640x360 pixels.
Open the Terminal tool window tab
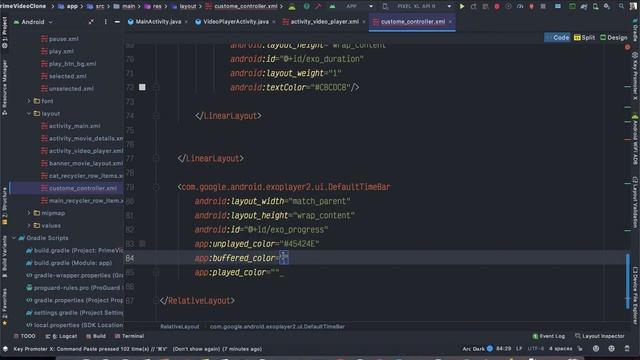coord(129,336)
